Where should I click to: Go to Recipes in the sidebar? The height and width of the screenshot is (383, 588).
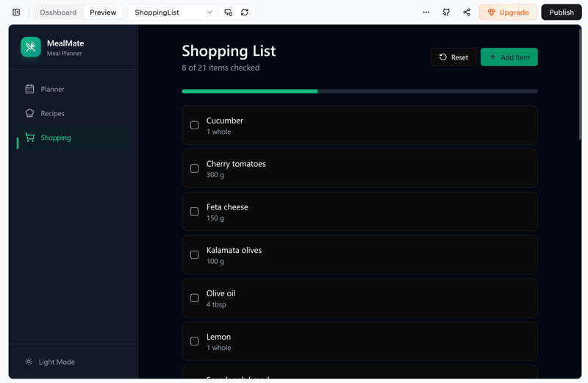click(x=52, y=113)
